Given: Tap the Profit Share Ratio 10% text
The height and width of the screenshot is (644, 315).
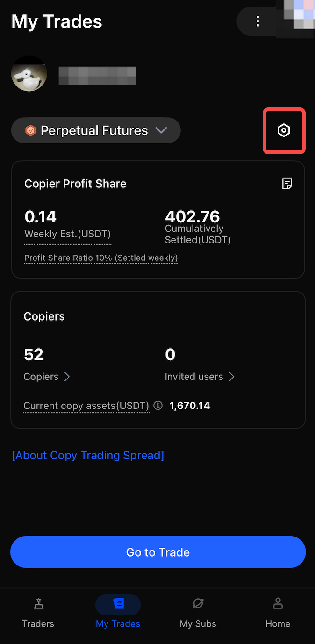Looking at the screenshot, I should tap(101, 258).
